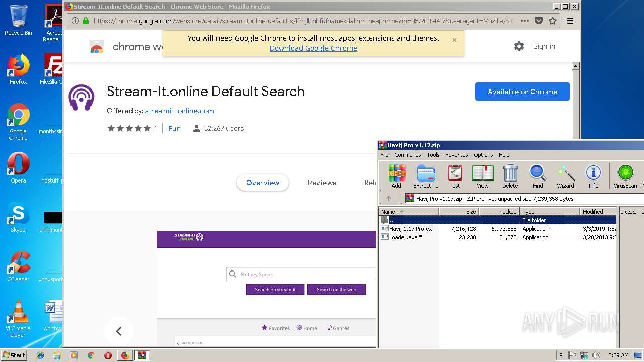Open the Commands menu in WinRAR

[408, 155]
